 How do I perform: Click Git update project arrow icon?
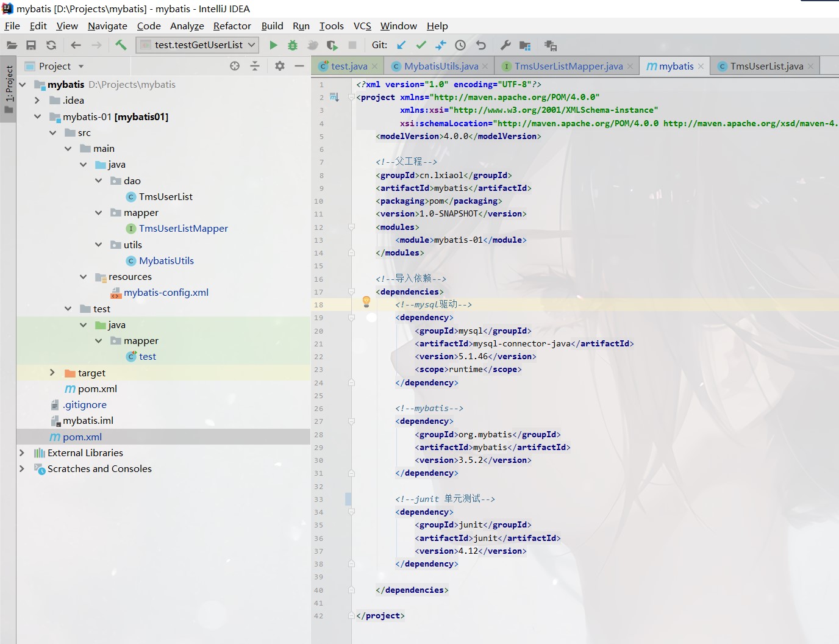(x=401, y=45)
